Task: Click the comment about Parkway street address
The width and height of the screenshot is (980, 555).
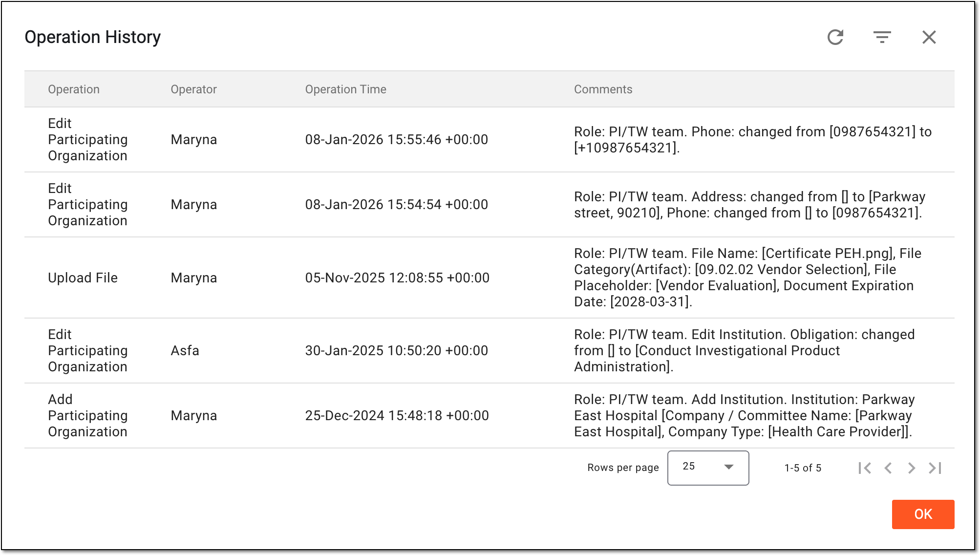Action: [750, 204]
